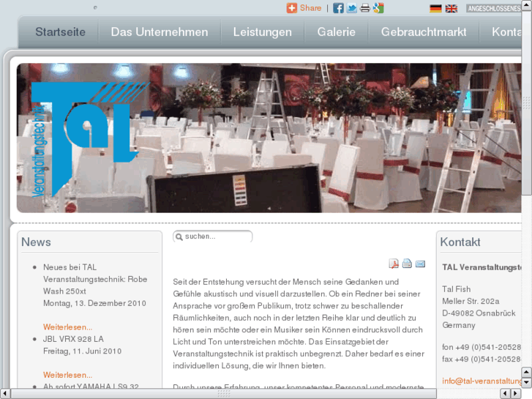This screenshot has height=399, width=532.
Task: Click news text 'Montag, 13. Dezember 2010'
Action: coord(94,303)
